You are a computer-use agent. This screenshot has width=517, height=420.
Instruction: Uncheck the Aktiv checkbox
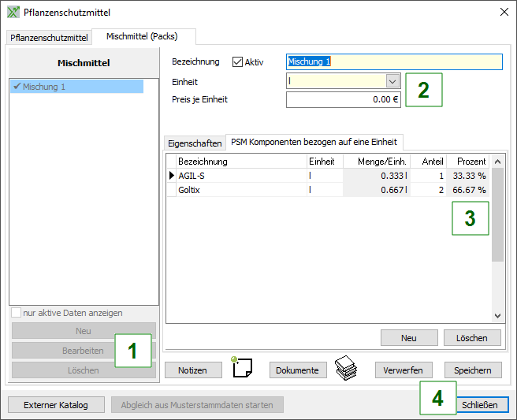(x=237, y=61)
